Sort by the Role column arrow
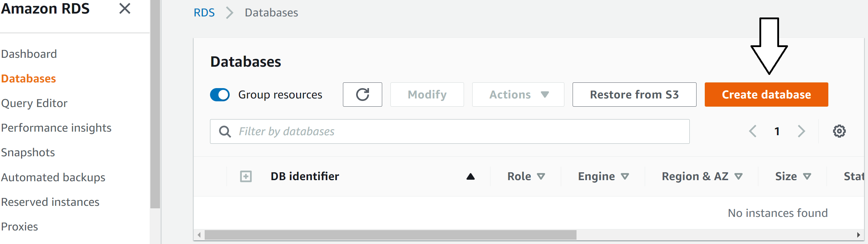The image size is (868, 244). [x=541, y=176]
